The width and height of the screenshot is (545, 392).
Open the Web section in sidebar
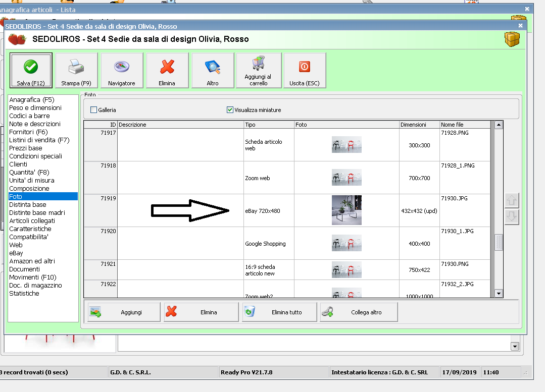point(16,245)
